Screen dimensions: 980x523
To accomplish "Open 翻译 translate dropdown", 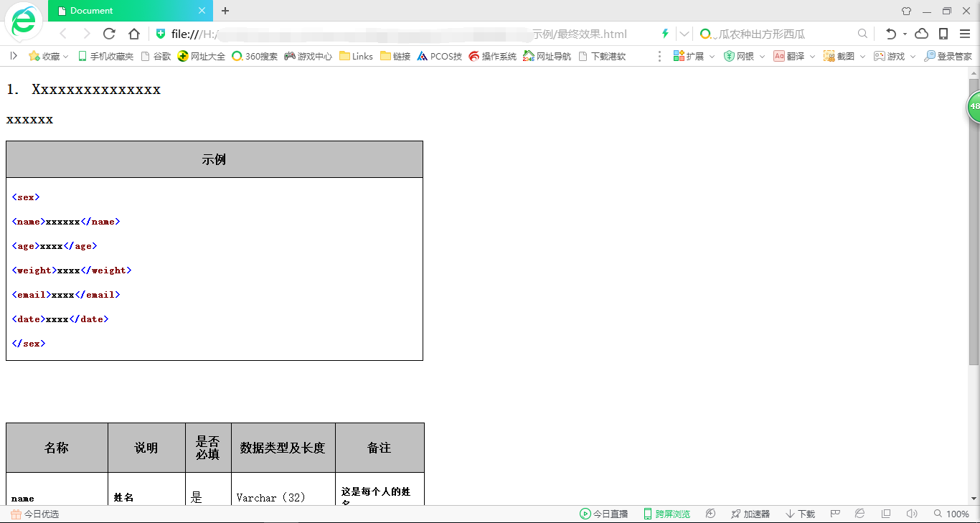I will tap(794, 56).
